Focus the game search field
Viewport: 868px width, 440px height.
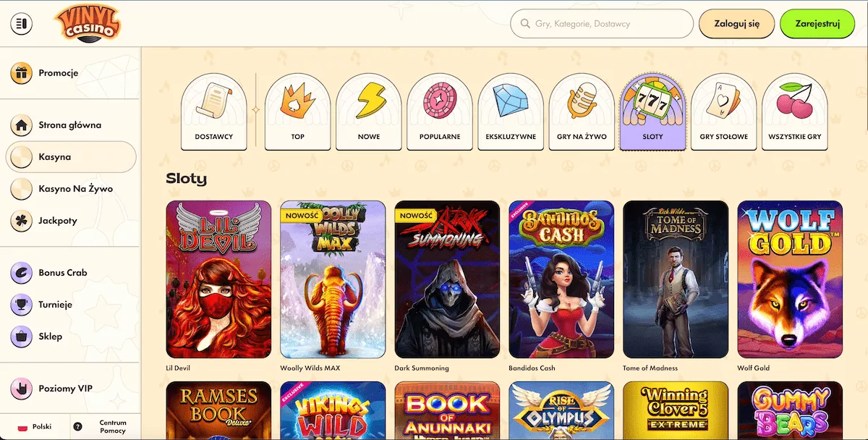pos(602,24)
